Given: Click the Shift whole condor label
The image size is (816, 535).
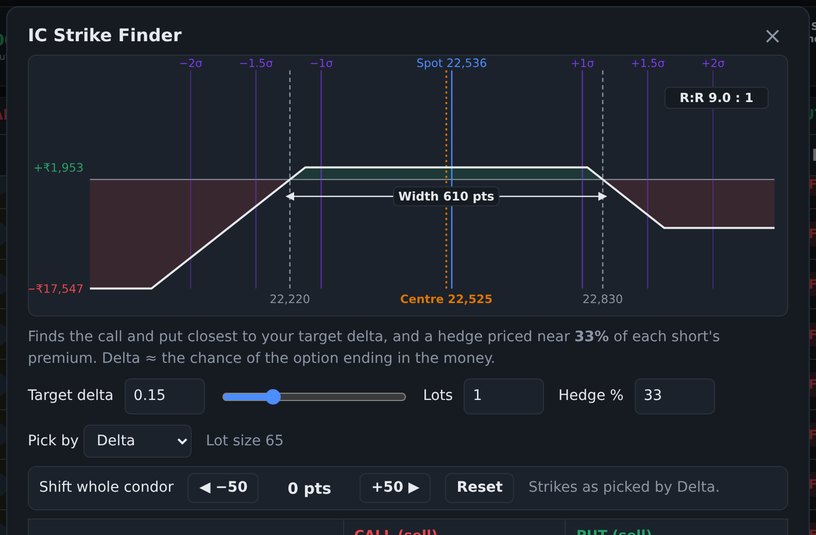Looking at the screenshot, I should click(x=106, y=487).
